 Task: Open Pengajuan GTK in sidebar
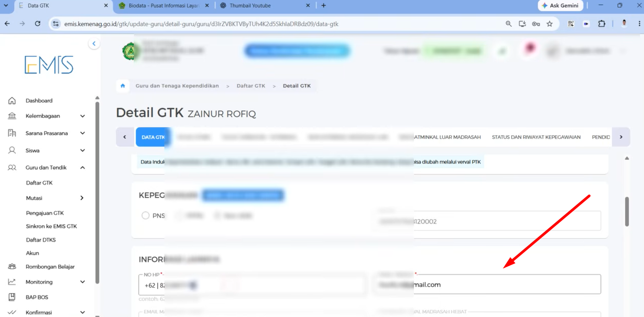coord(45,213)
